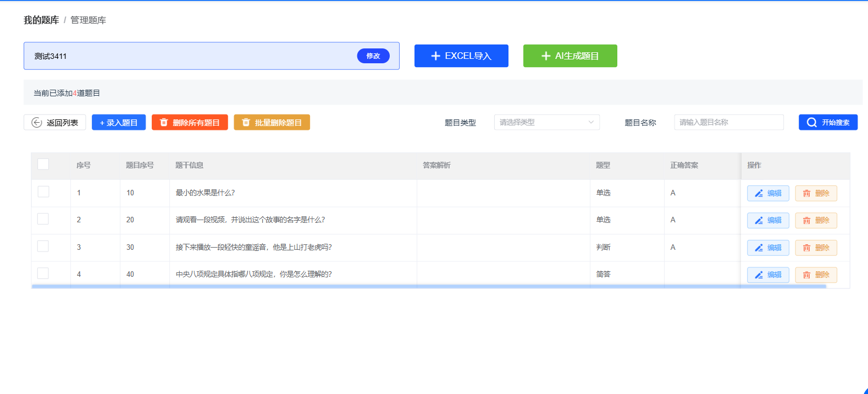
Task: Click 答案解析 column header
Action: click(x=436, y=165)
